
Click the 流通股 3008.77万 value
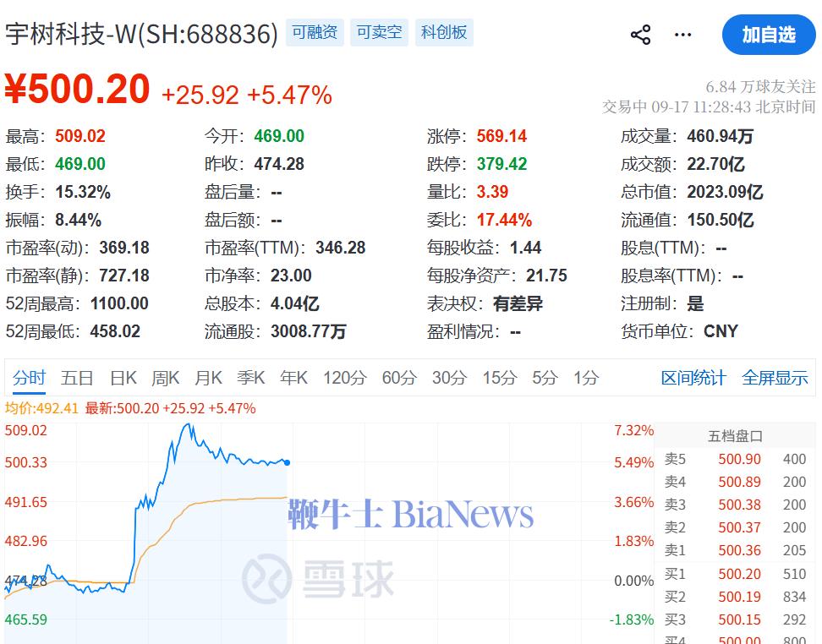point(308,331)
